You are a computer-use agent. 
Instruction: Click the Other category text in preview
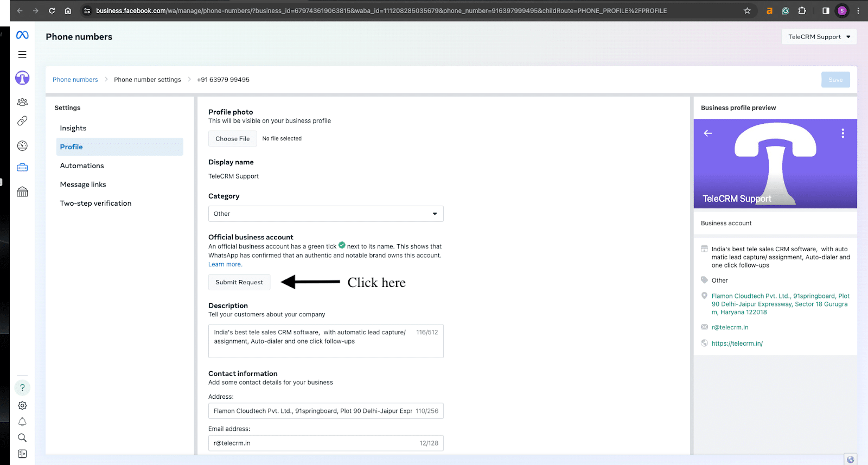point(720,281)
